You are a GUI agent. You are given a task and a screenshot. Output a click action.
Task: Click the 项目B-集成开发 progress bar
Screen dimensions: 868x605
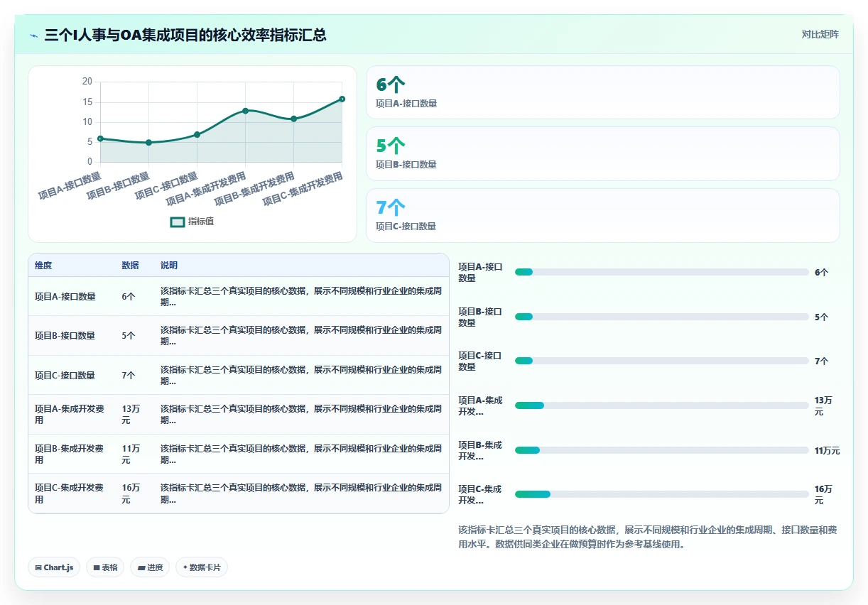[661, 450]
